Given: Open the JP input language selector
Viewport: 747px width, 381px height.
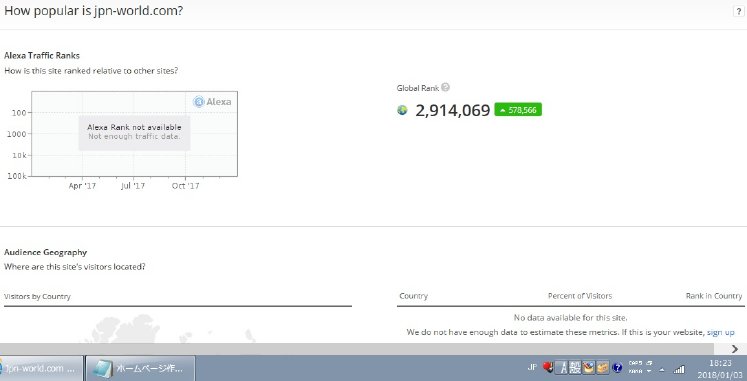Looking at the screenshot, I should coord(533,367).
